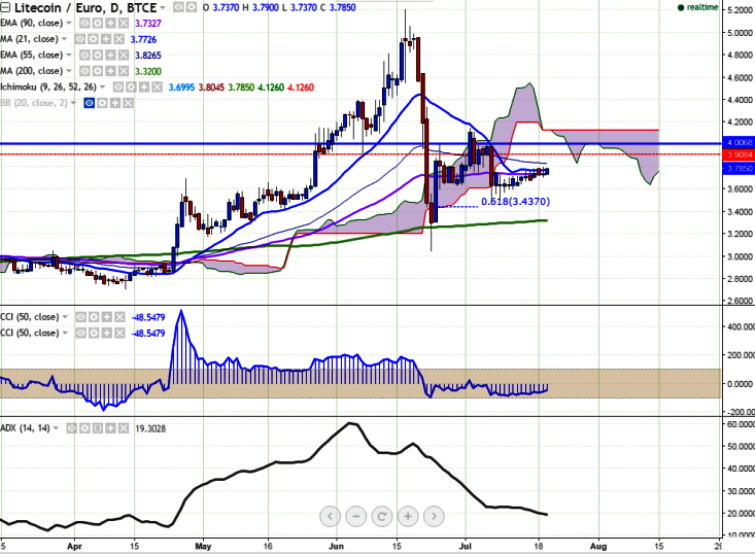Open MA (200, close) settings gear
755x554 pixels.
click(x=97, y=71)
